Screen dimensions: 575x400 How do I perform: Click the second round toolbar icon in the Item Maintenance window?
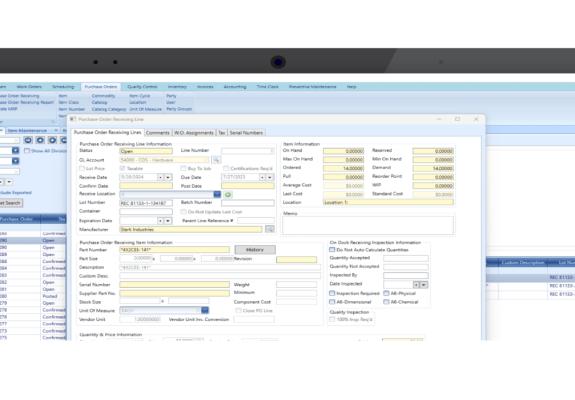(40, 140)
